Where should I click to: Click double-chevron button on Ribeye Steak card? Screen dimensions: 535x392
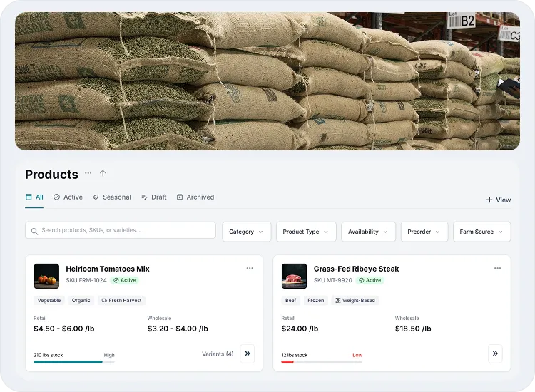(x=495, y=354)
